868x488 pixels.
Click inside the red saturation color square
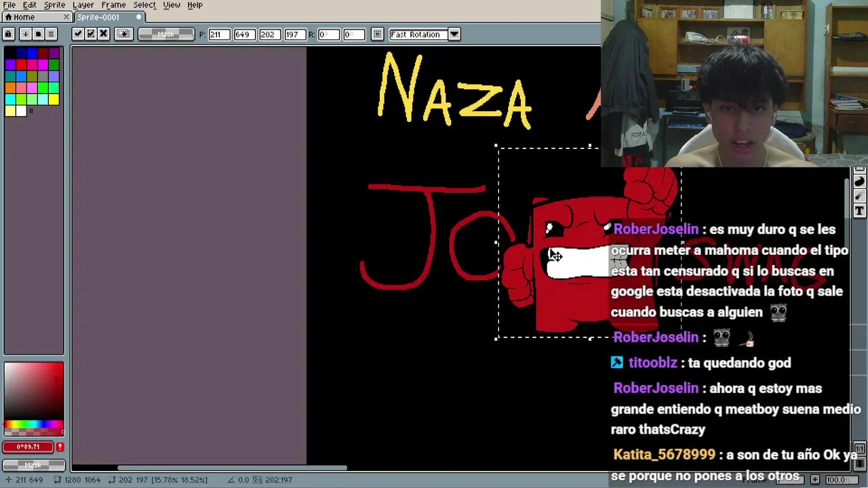pyautogui.click(x=33, y=391)
